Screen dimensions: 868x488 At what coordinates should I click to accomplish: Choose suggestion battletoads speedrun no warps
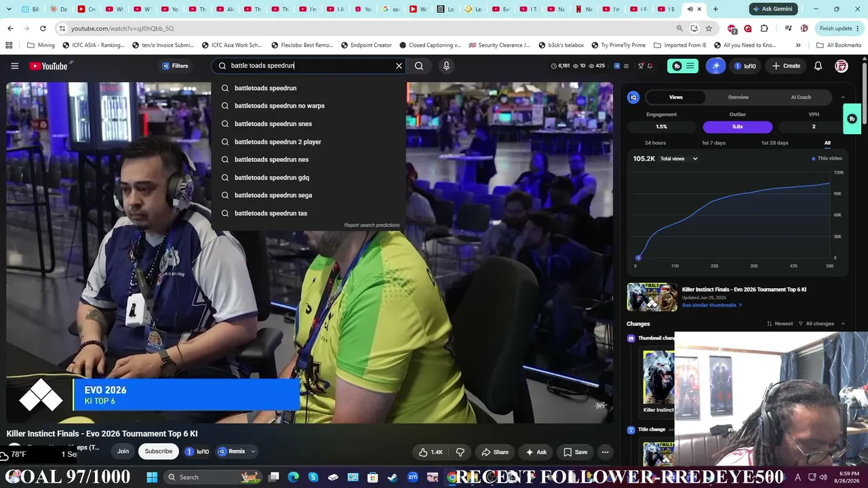pyautogui.click(x=309, y=106)
